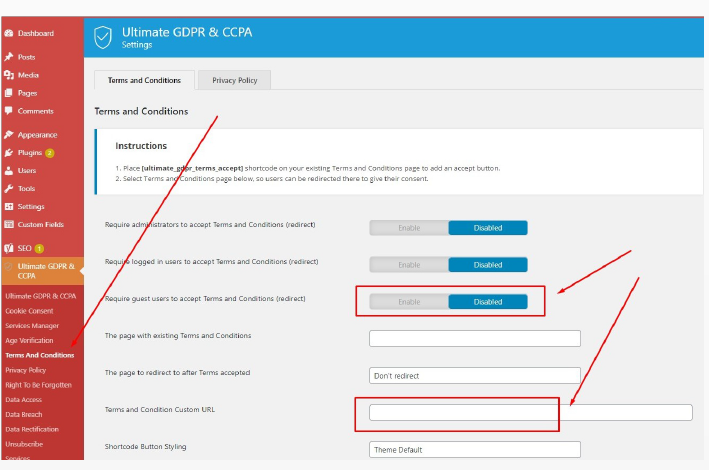Open Age Verification submenu link

pos(29,341)
